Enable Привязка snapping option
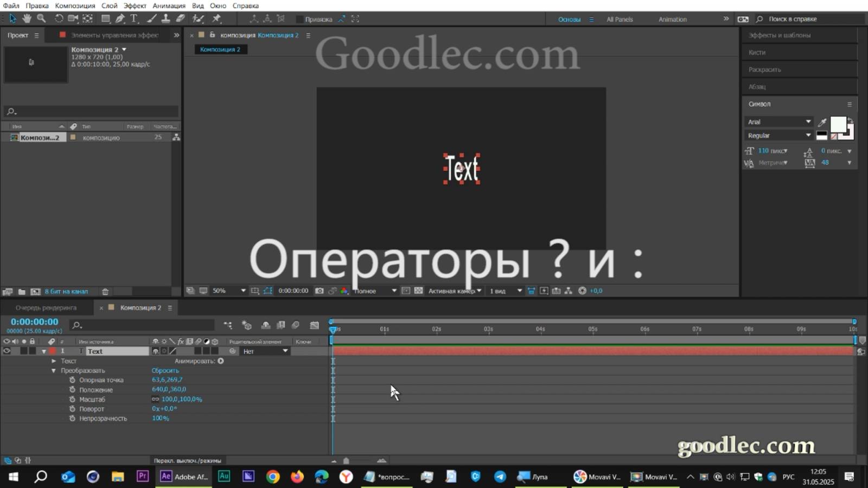The width and height of the screenshot is (868, 488). point(300,18)
